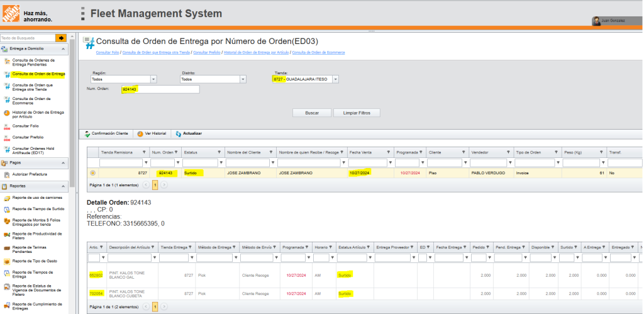Click next page arrow in orders grid pager
The height and width of the screenshot is (314, 644).
164,185
